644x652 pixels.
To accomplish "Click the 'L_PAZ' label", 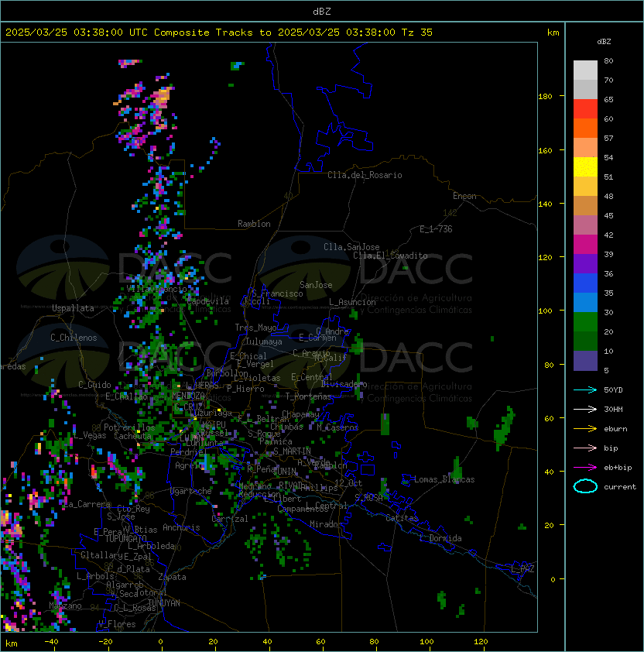I will tap(522, 569).
